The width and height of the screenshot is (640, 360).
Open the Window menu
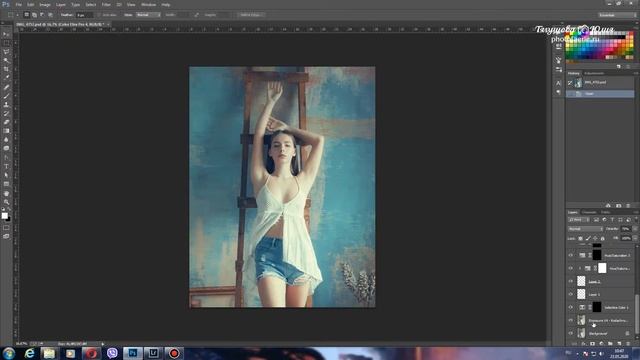(x=148, y=4)
